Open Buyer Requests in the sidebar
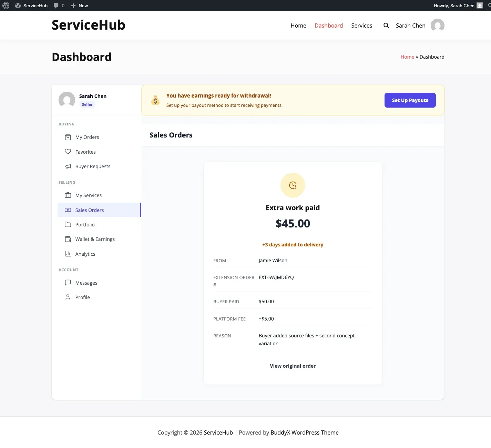491x448 pixels. coord(99,166)
